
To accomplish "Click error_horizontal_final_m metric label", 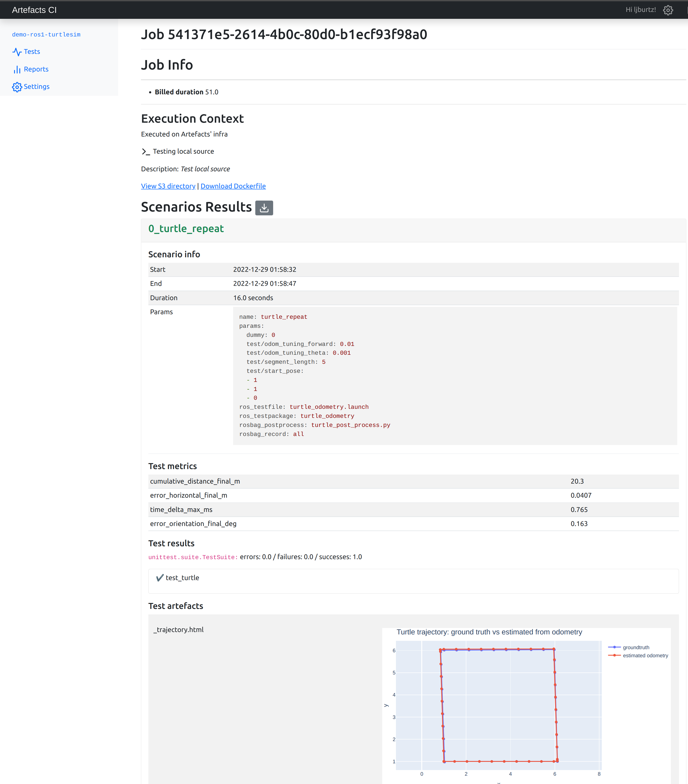I will click(x=189, y=496).
